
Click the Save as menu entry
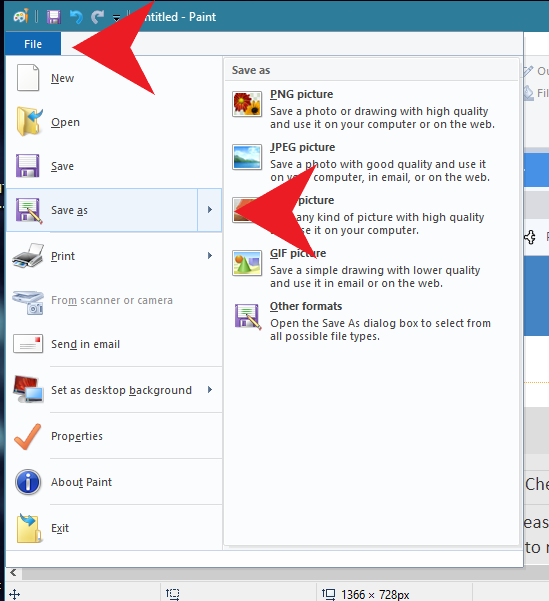pyautogui.click(x=102, y=210)
